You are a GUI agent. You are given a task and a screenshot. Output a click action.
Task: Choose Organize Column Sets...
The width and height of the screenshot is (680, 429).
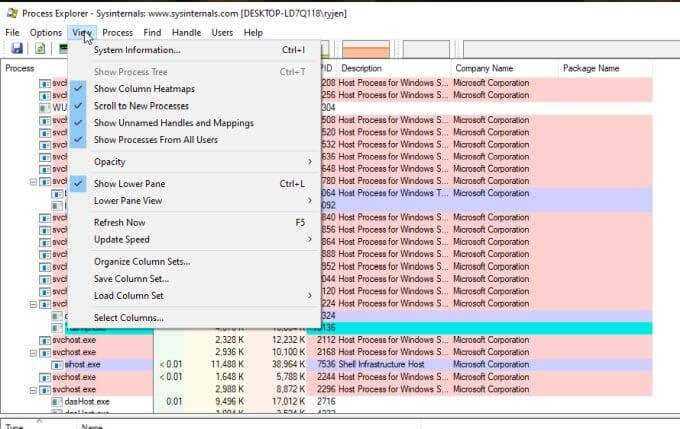click(193, 262)
